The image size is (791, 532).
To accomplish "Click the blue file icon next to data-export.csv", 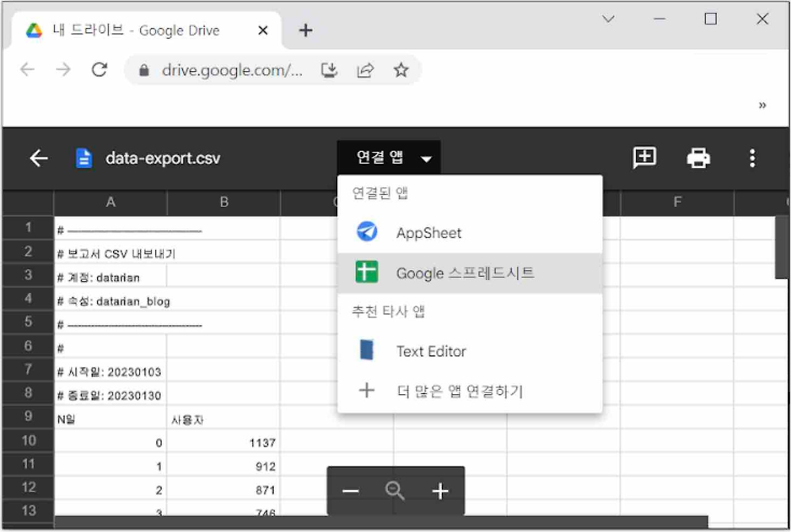I will pos(83,159).
